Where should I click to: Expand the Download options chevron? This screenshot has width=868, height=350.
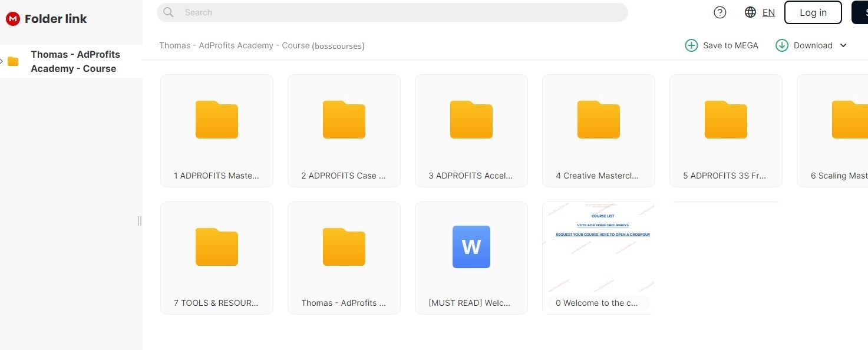843,45
